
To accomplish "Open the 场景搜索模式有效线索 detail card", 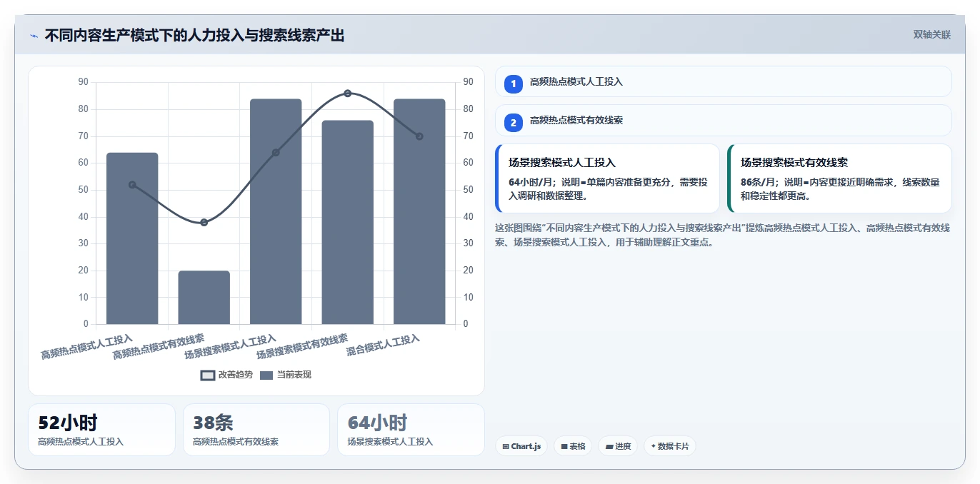I will (x=839, y=178).
